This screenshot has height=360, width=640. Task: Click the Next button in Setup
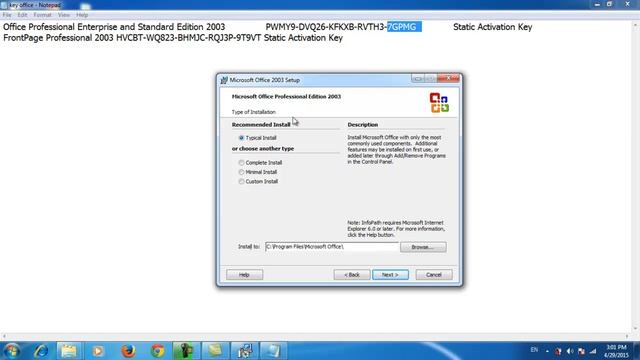click(390, 275)
